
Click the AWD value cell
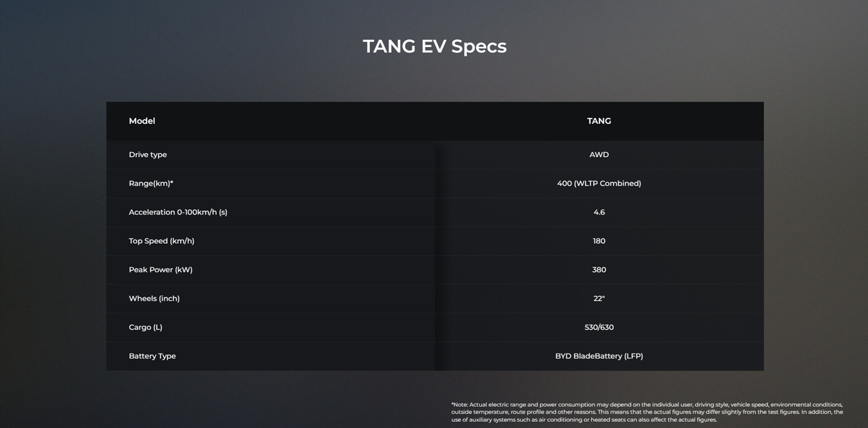[x=599, y=154]
